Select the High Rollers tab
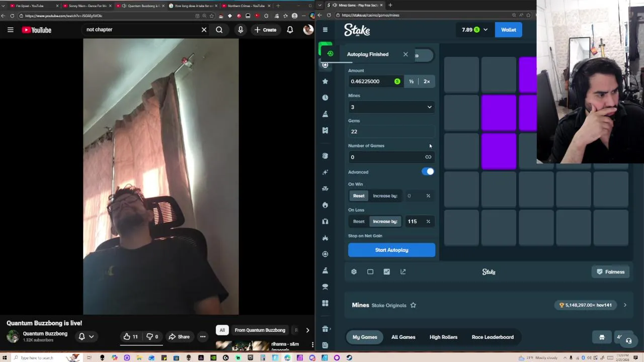The height and width of the screenshot is (362, 644). [443, 337]
